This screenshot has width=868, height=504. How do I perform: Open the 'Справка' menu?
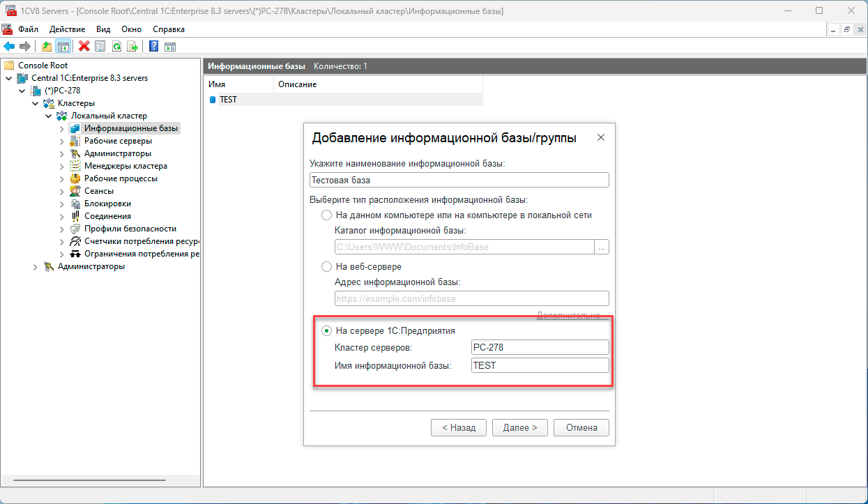[168, 29]
